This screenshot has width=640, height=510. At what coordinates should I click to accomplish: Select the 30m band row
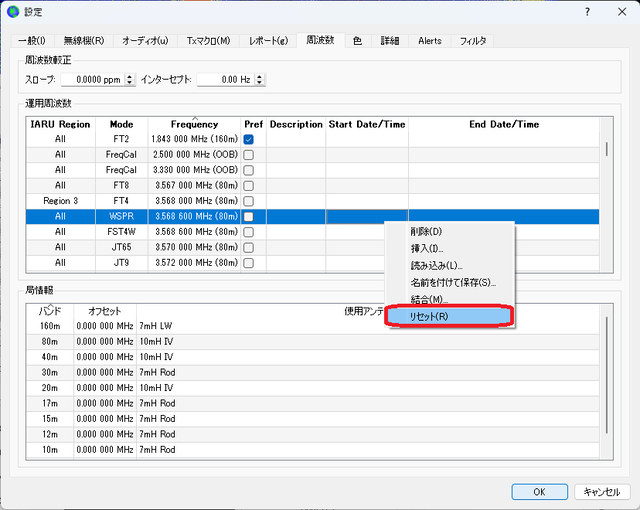[x=313, y=373]
